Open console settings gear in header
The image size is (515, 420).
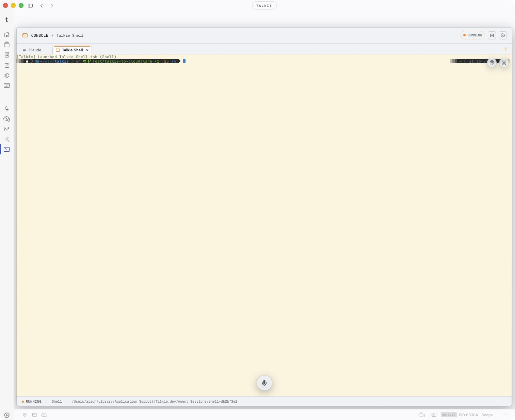[x=503, y=35]
